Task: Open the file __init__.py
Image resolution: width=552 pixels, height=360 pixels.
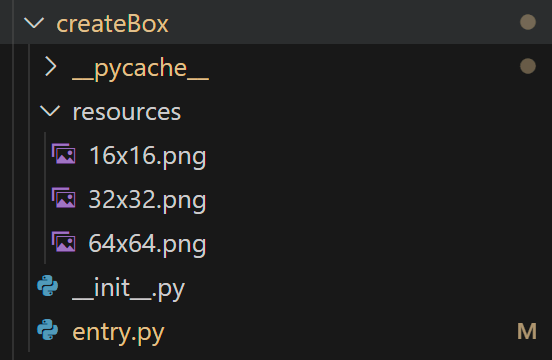Action: tap(128, 289)
